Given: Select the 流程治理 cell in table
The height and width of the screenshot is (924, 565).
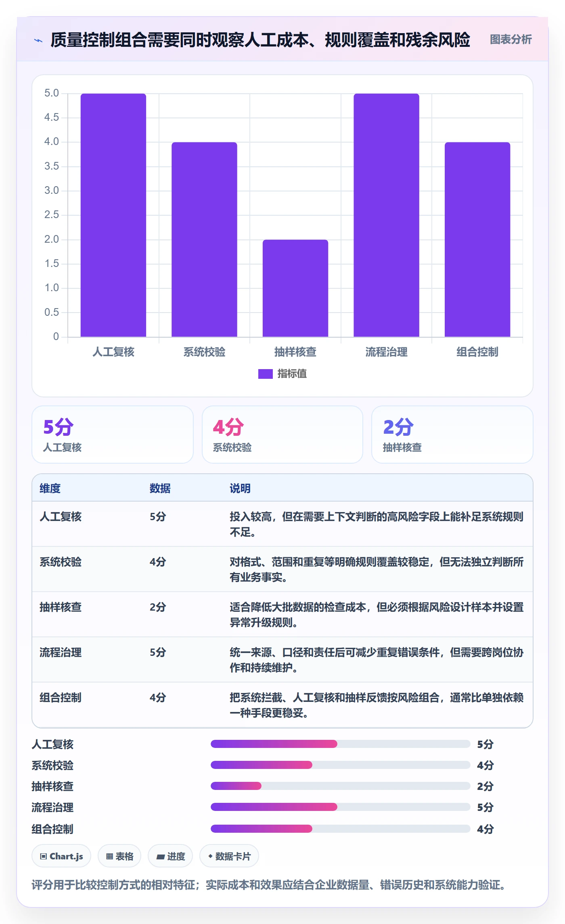Looking at the screenshot, I should [61, 652].
